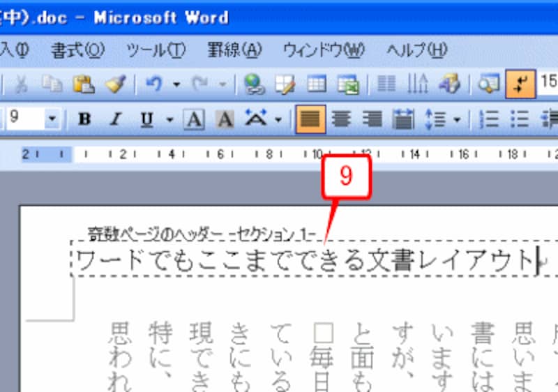Image resolution: width=558 pixels, height=392 pixels.
Task: Click the zoom percentage box
Action: pyautogui.click(x=548, y=82)
